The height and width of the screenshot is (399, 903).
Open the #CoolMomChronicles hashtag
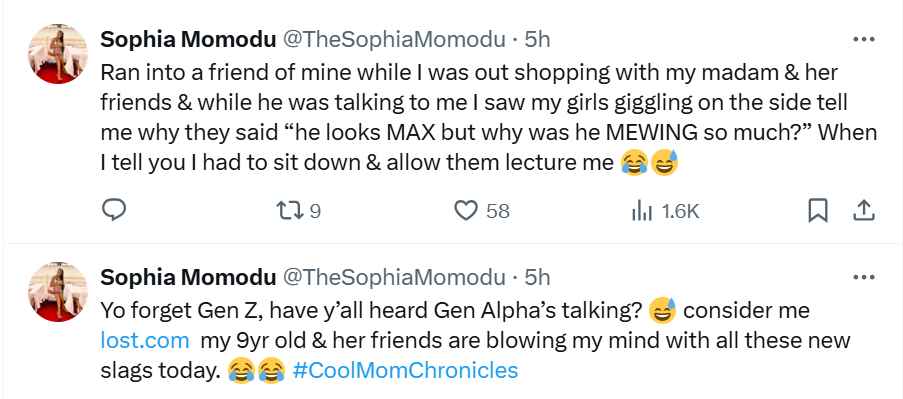(x=405, y=370)
